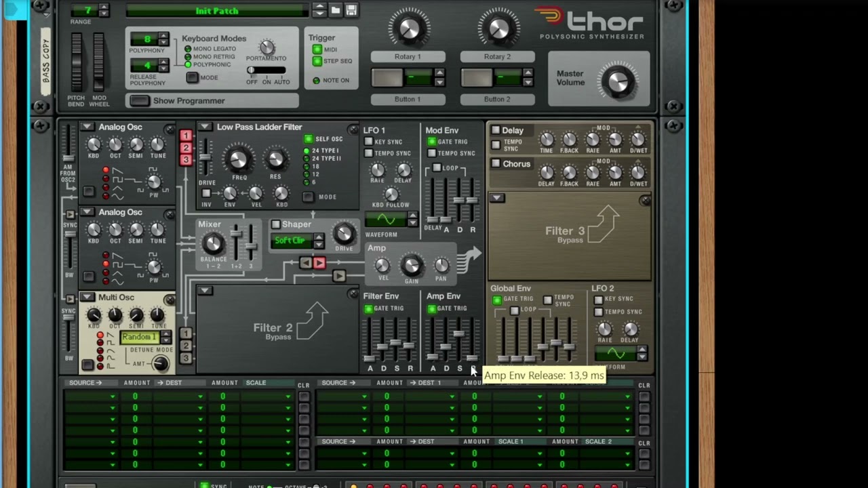
Task: Click the Init Patch name display
Action: [217, 11]
